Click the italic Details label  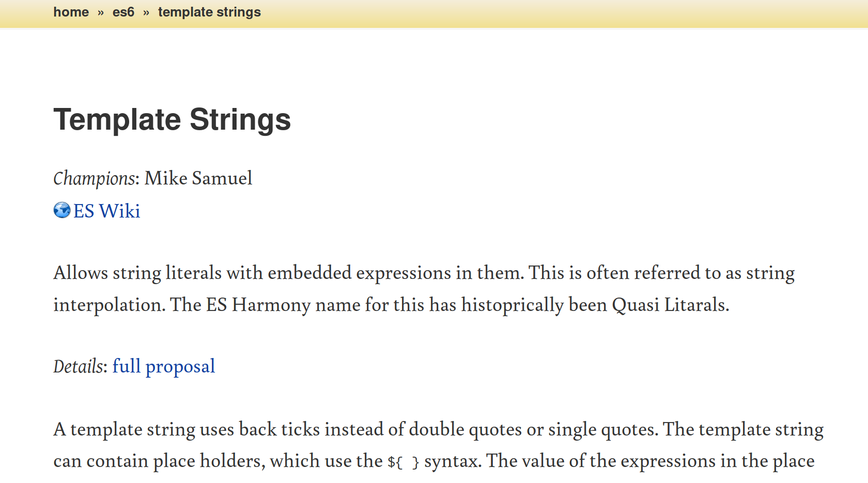point(79,366)
